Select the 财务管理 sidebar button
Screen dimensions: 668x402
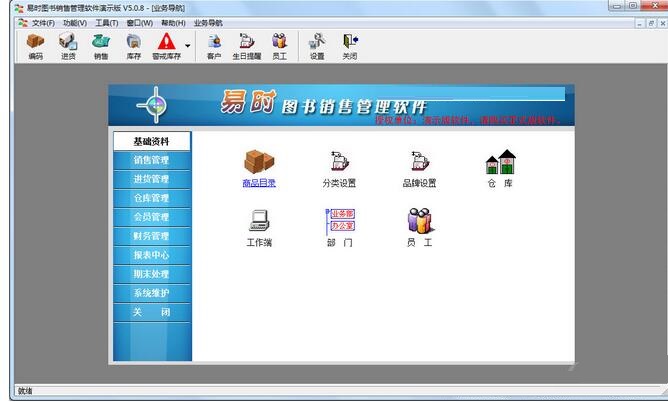[x=152, y=236]
